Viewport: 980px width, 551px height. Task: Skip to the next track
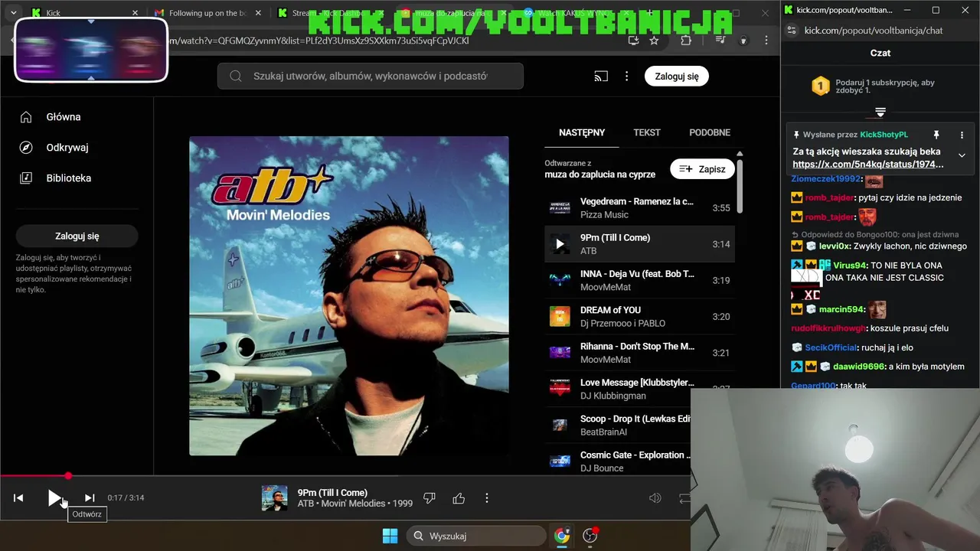coord(90,498)
